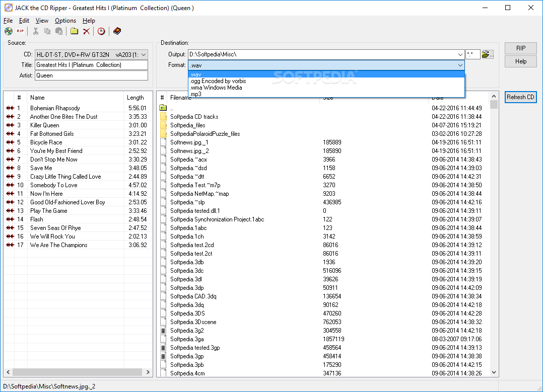The image size is (543, 392).
Task: Click the browse output folder icon button
Action: [488, 54]
